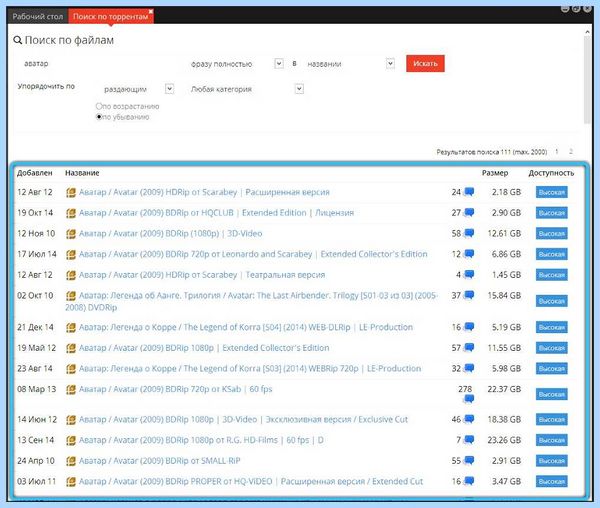This screenshot has height=508, width=600.
Task: Open comments bubble with 7 comments
Action: click(469, 440)
